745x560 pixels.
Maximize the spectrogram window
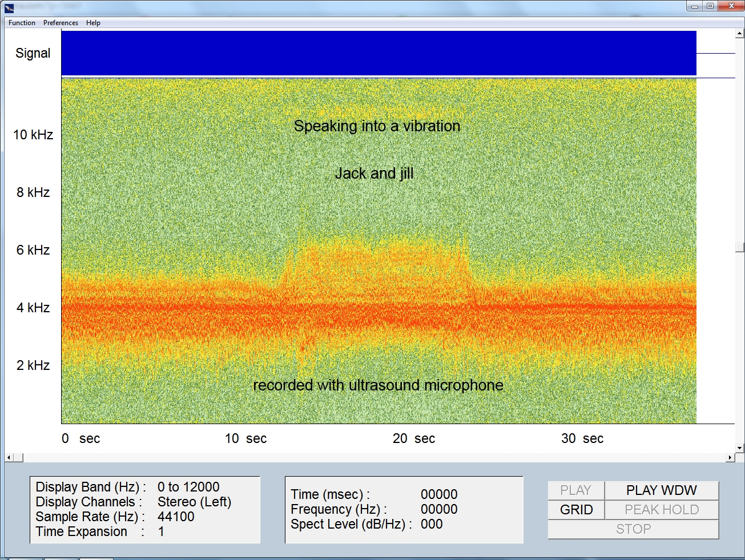click(x=710, y=6)
